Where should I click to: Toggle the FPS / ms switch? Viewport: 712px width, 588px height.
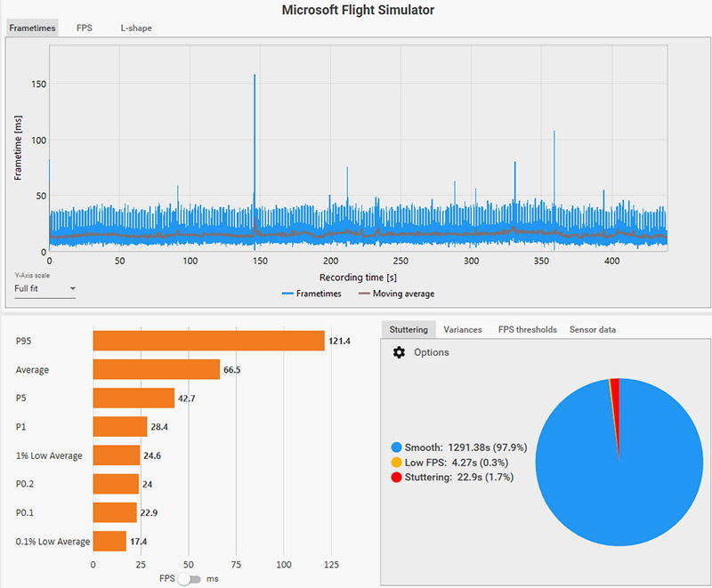pos(190,579)
